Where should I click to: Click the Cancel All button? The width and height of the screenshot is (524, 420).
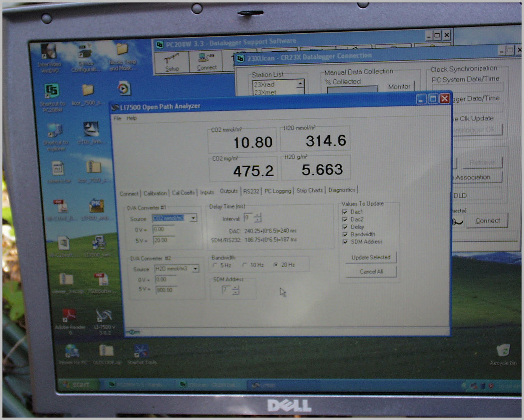(371, 272)
